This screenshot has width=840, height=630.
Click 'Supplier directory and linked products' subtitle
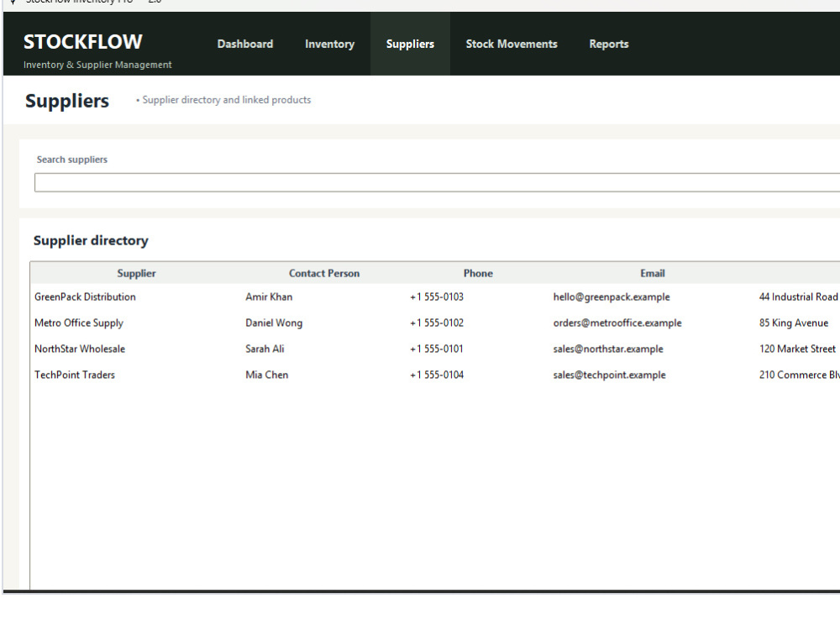pos(226,100)
